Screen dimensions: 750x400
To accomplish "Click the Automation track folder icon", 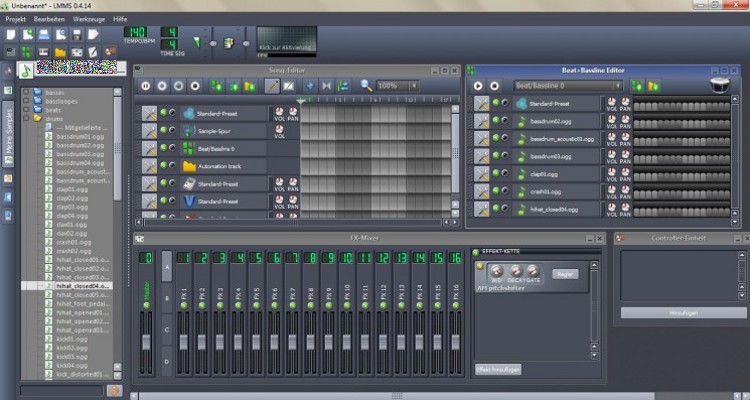I will [x=188, y=166].
